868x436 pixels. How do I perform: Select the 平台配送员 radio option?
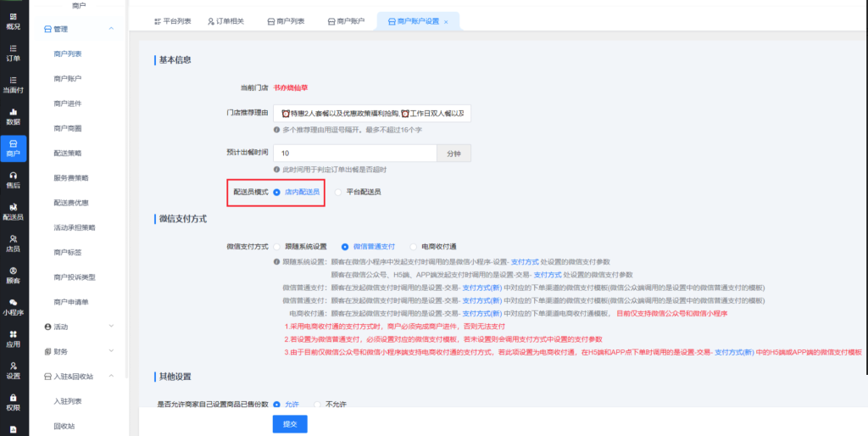point(338,193)
